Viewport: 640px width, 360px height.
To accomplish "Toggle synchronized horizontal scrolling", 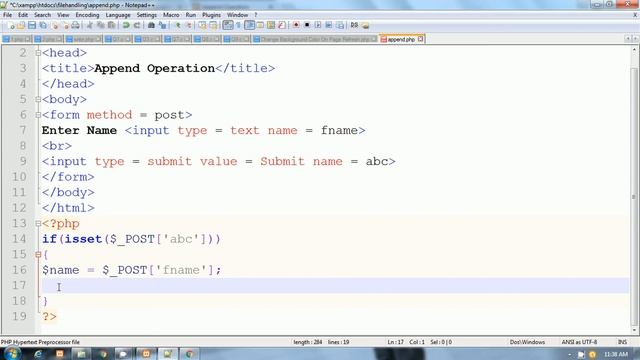I will coord(213,25).
